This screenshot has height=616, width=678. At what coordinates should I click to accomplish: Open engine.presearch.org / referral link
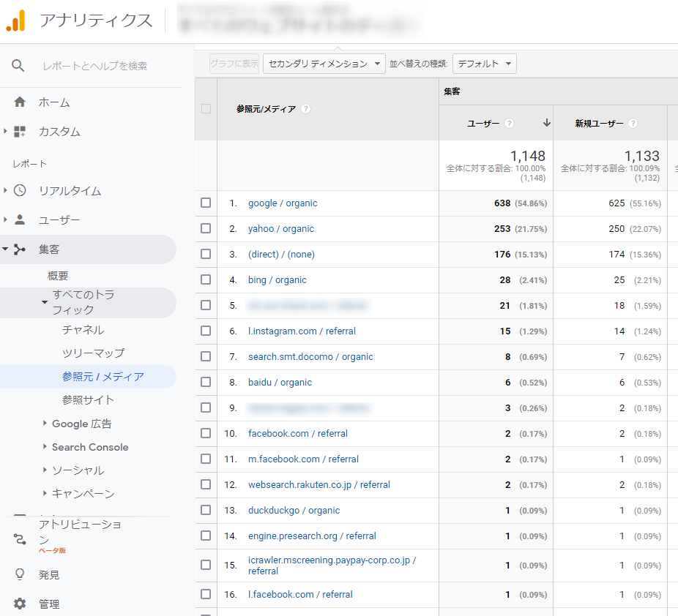312,536
